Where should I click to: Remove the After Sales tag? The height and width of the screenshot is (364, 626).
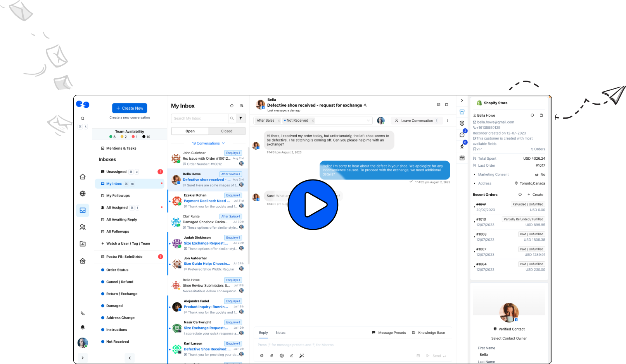279,121
